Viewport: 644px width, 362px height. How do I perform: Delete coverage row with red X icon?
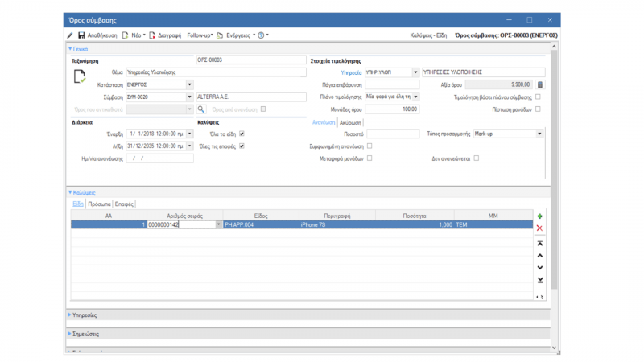point(539,228)
